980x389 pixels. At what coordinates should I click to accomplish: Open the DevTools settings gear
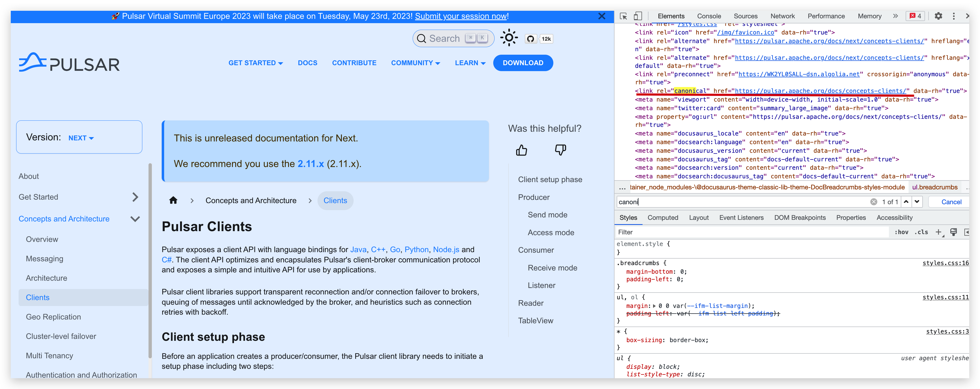click(x=938, y=16)
